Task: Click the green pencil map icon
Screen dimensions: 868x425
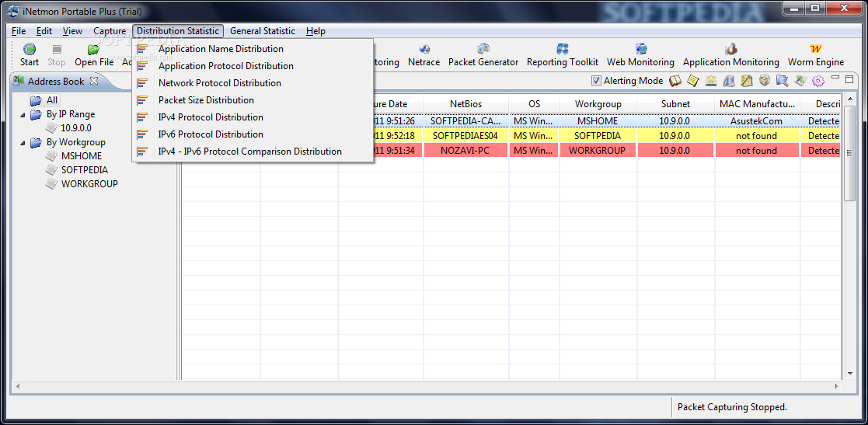Action: point(800,81)
